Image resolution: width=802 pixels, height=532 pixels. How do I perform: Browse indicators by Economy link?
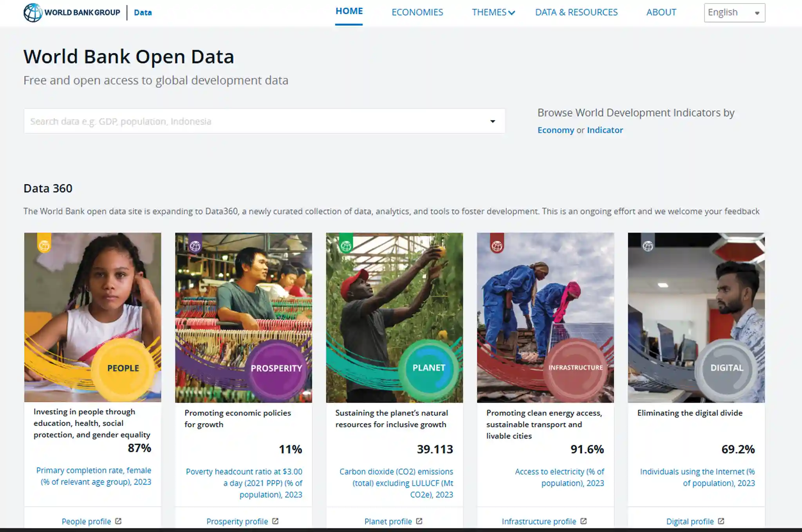pyautogui.click(x=555, y=130)
